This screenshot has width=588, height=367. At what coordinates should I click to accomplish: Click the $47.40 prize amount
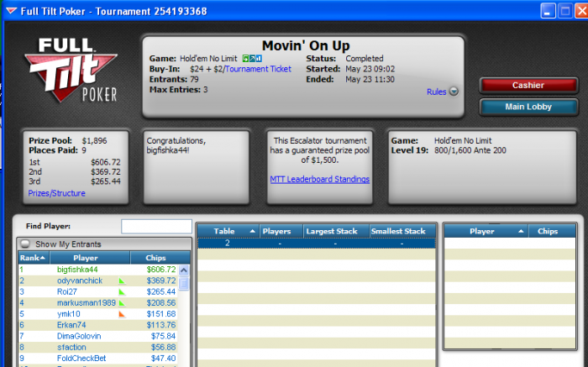(163, 359)
